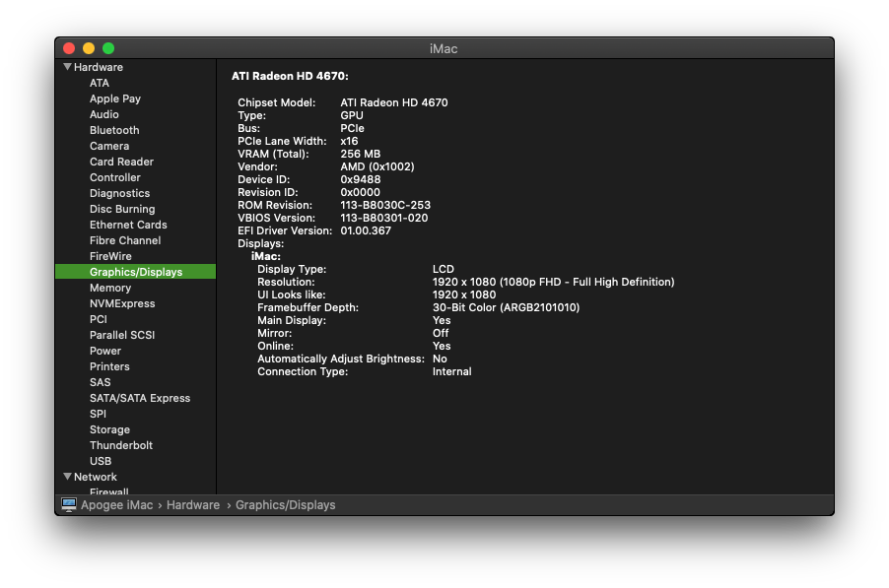This screenshot has width=889, height=588.
Task: Show FireWire information
Action: click(110, 256)
